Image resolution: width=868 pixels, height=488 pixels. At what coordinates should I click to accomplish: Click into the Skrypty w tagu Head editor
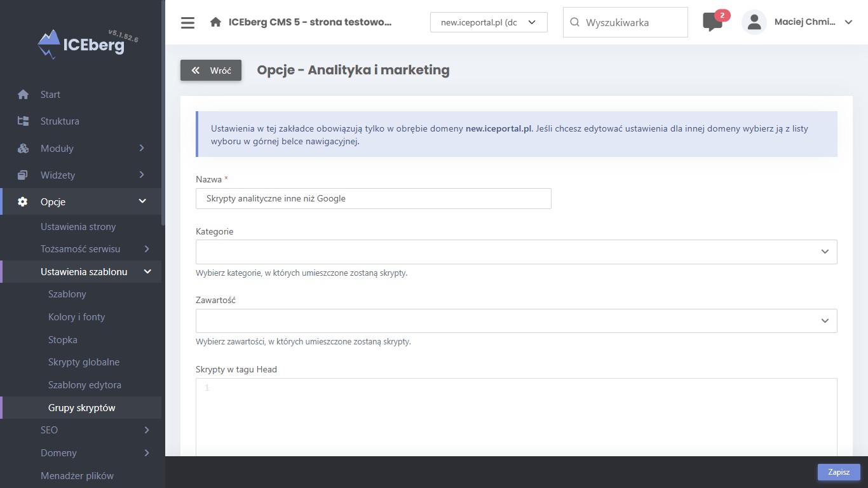tap(516, 417)
